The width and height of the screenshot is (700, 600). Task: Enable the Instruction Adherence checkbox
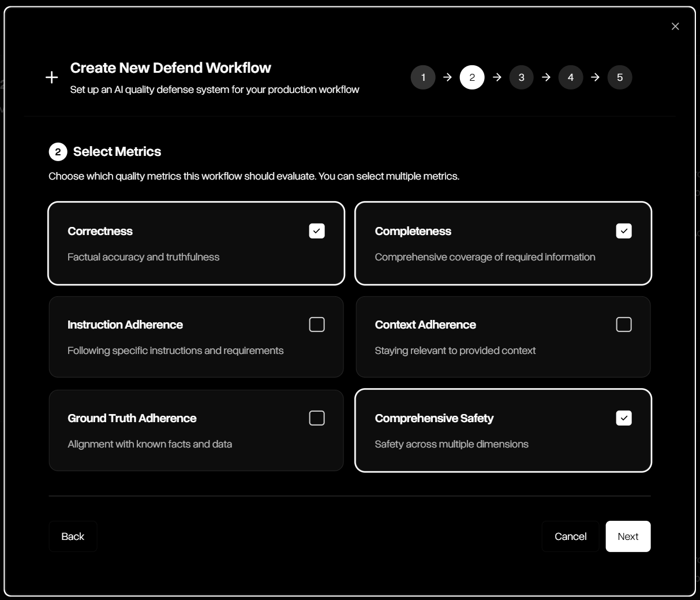click(x=316, y=324)
